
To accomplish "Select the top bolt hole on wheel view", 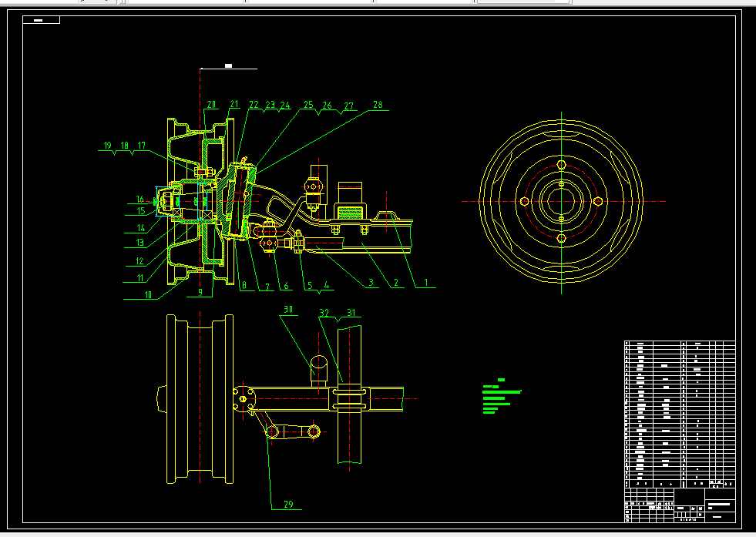I will coord(561,165).
